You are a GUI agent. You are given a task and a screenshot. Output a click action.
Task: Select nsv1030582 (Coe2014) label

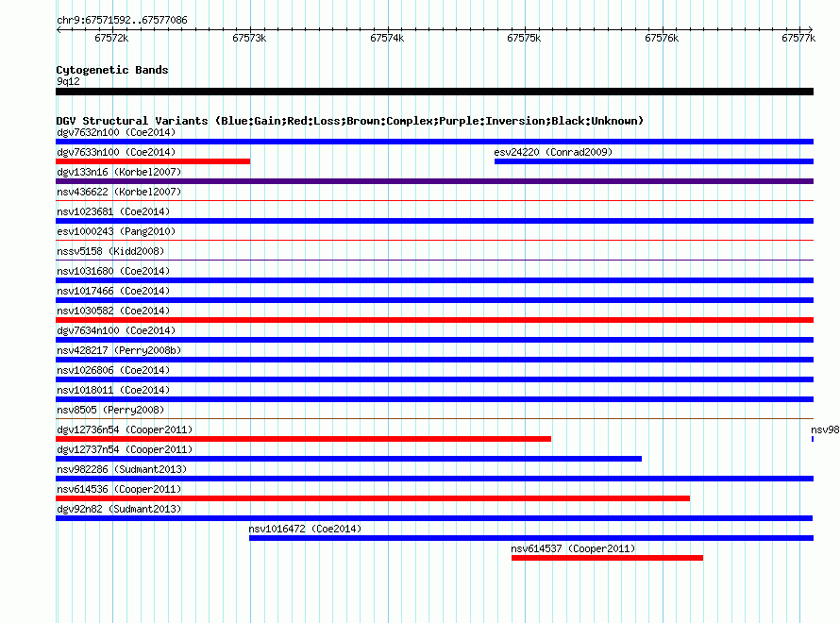113,311
